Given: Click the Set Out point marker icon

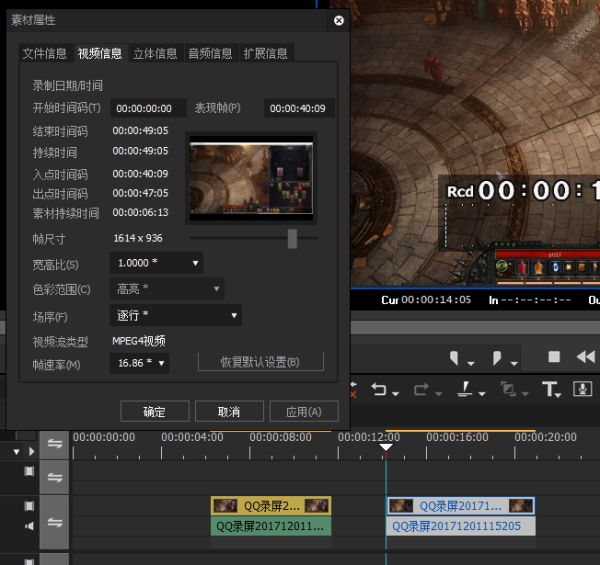Looking at the screenshot, I should tap(497, 357).
